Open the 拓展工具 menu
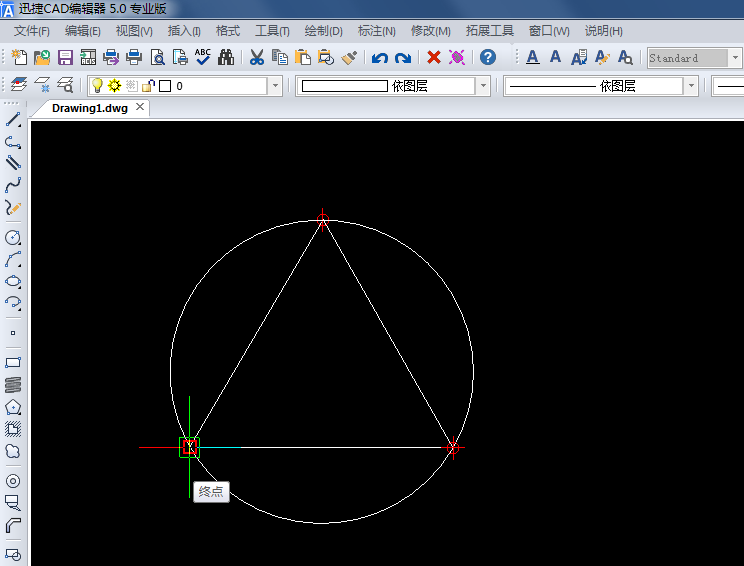 pyautogui.click(x=489, y=31)
